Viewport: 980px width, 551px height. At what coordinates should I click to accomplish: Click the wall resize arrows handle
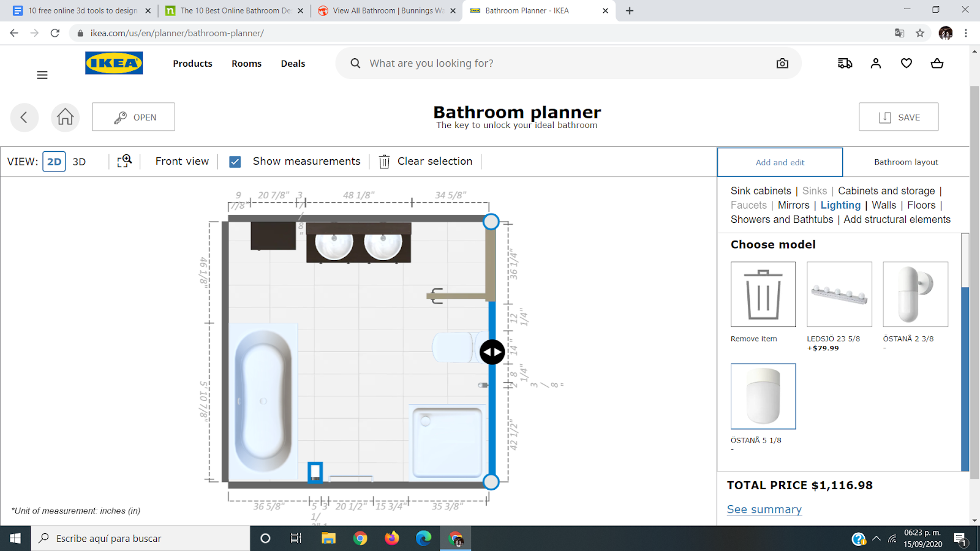coord(492,352)
